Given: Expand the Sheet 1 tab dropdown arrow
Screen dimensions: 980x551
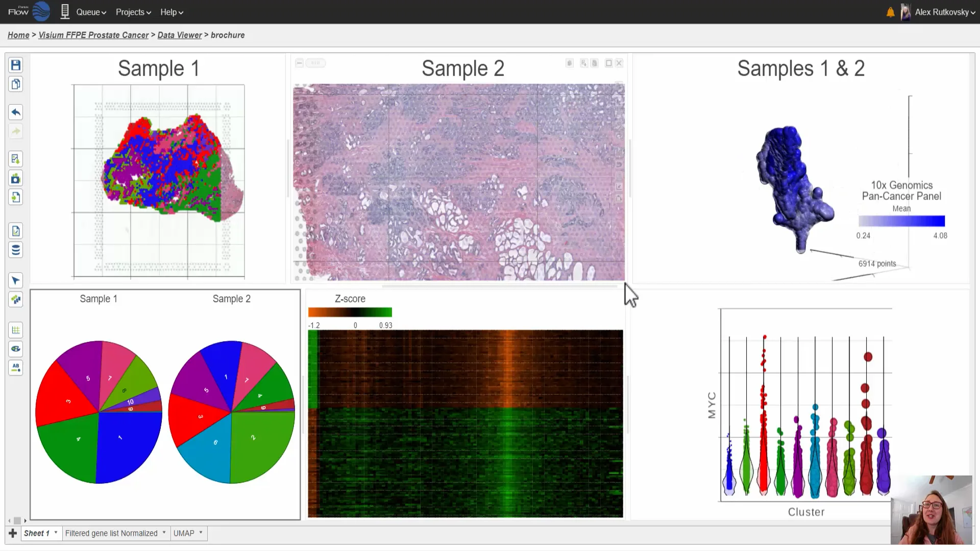Looking at the screenshot, I should (56, 533).
